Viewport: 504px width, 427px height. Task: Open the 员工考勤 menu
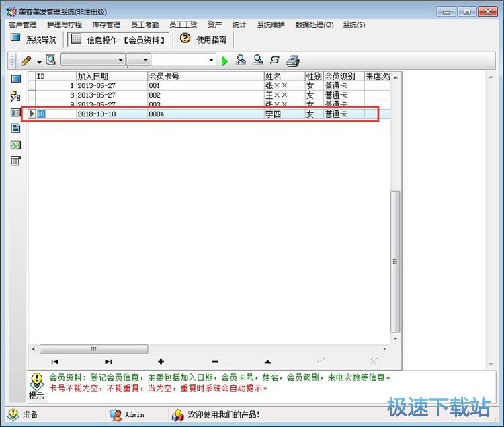(x=145, y=24)
